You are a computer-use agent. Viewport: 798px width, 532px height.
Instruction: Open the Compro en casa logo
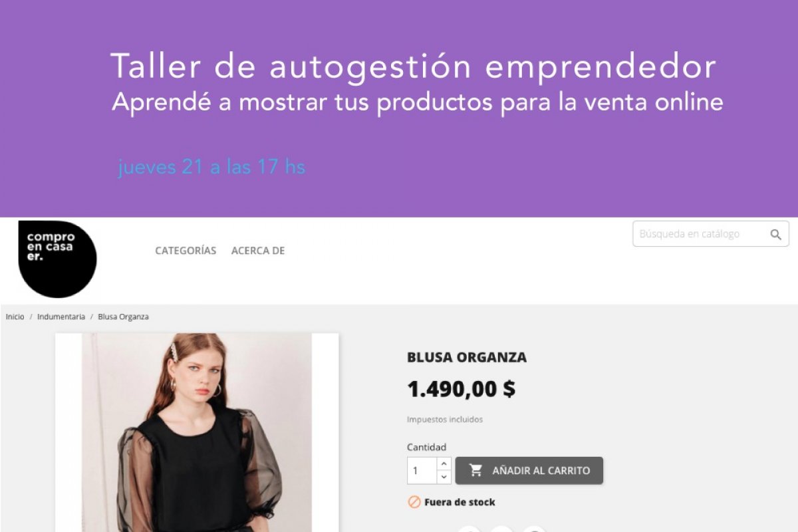tap(57, 259)
